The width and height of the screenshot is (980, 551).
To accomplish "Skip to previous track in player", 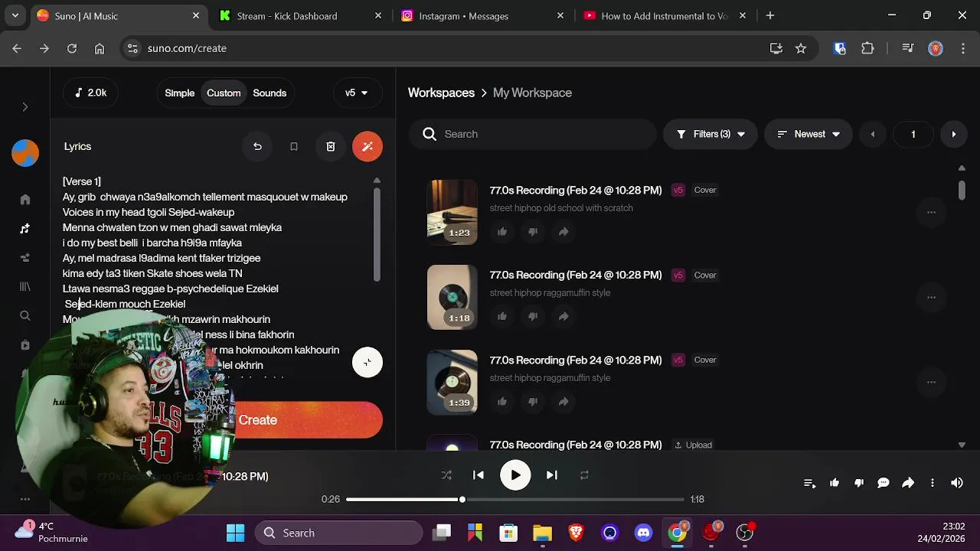I will tap(479, 475).
